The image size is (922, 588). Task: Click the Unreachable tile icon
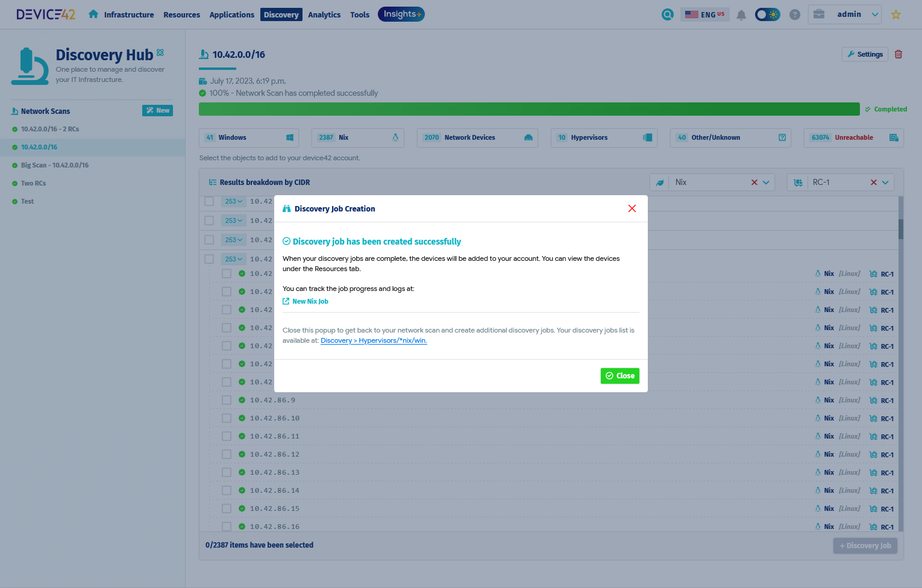[x=894, y=137]
